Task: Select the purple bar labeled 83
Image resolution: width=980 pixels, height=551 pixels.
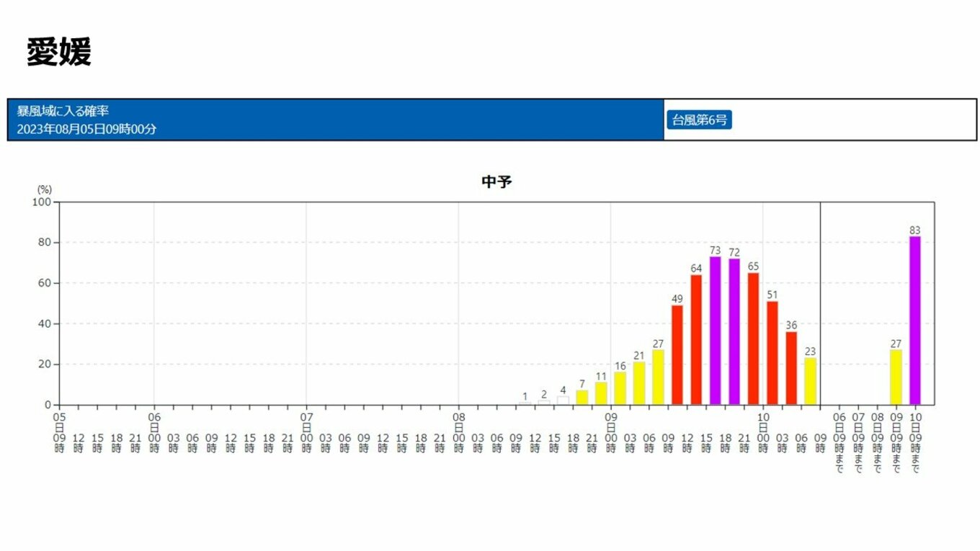Action: 914,321
